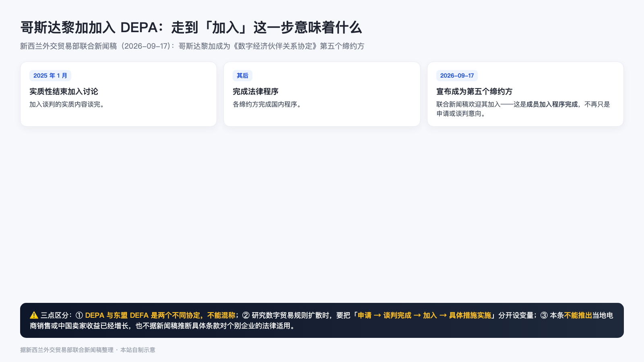The width and height of the screenshot is (644, 362).
Task: Click the text "加入谈判的实质内容谈完。"
Action: [68, 105]
